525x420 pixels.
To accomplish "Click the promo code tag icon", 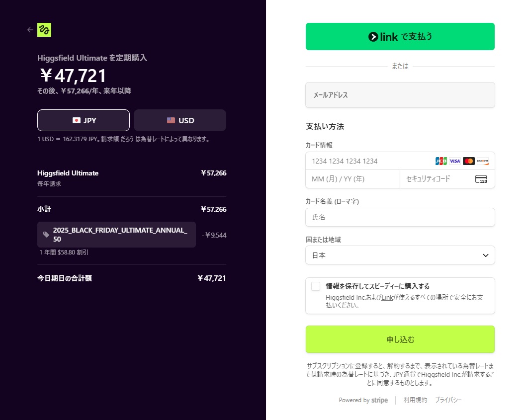I will point(46,235).
